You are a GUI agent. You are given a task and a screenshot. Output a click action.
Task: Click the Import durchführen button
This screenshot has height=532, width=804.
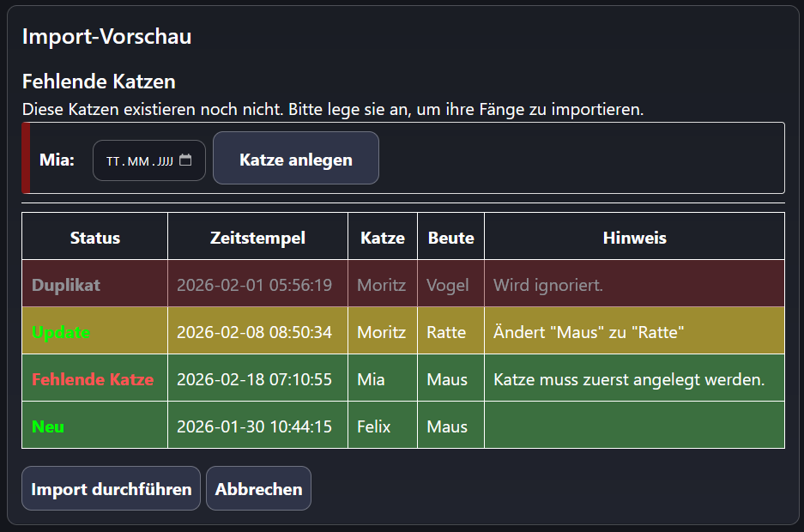pos(112,489)
